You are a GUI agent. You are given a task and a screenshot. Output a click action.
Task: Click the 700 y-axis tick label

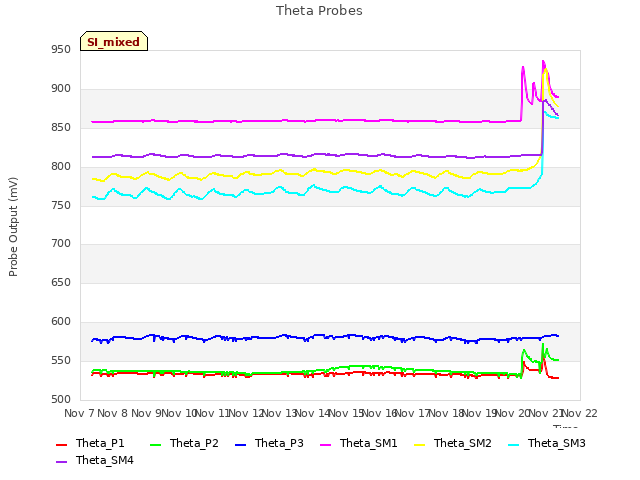[61, 244]
